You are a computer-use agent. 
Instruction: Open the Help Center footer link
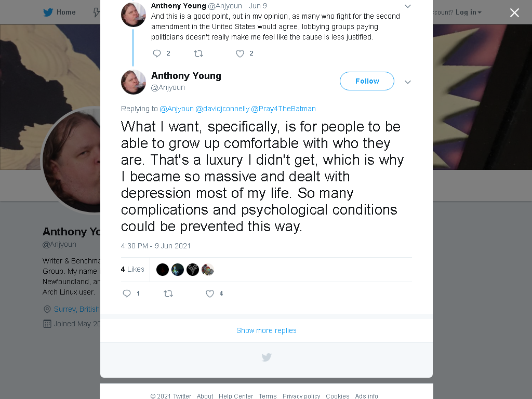point(236,396)
